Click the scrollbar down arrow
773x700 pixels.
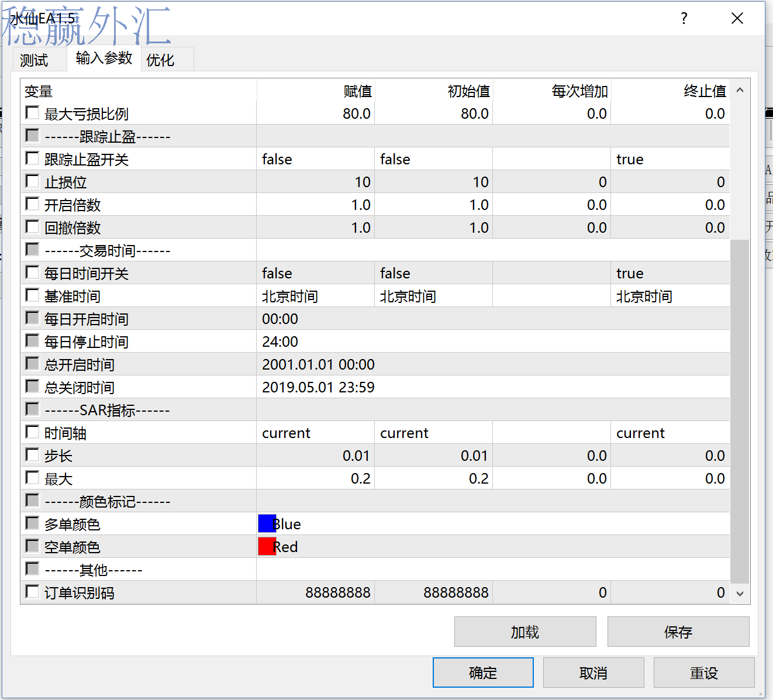740,594
